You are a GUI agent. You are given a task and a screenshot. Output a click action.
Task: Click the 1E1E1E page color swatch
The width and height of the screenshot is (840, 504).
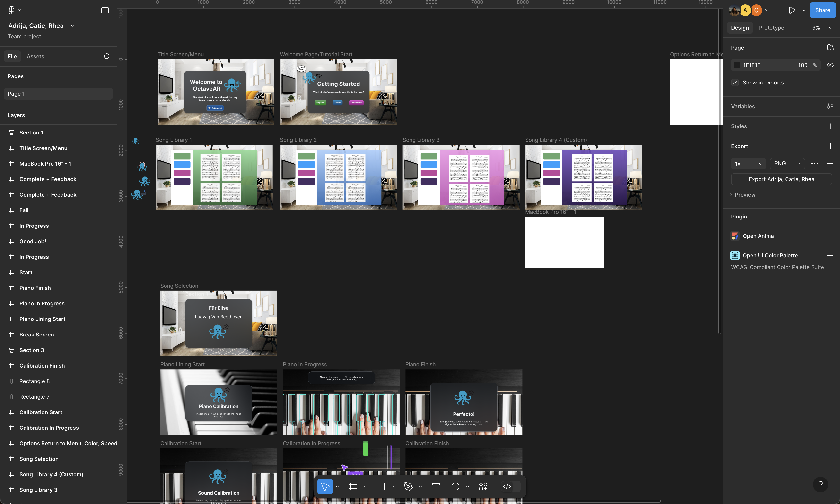(x=737, y=65)
